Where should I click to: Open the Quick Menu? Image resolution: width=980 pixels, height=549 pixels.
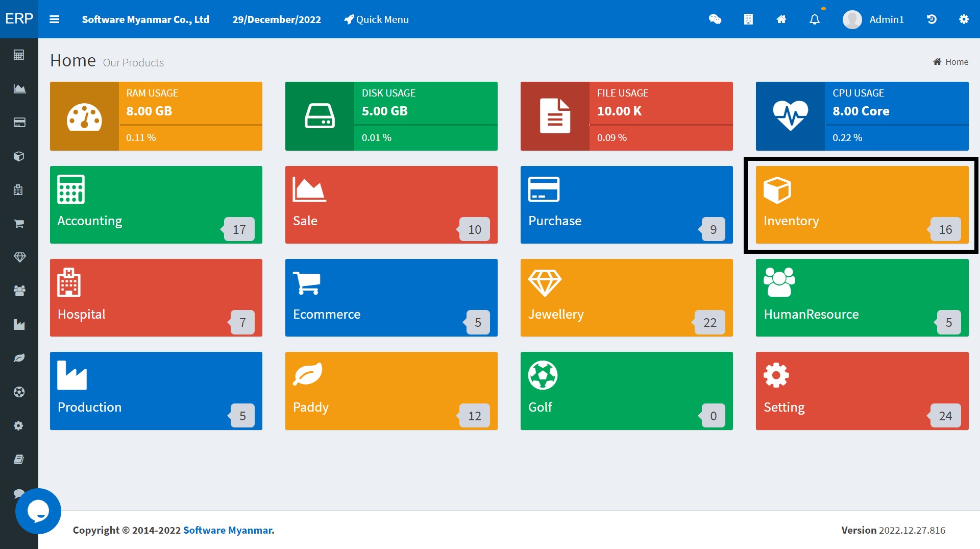pos(376,19)
